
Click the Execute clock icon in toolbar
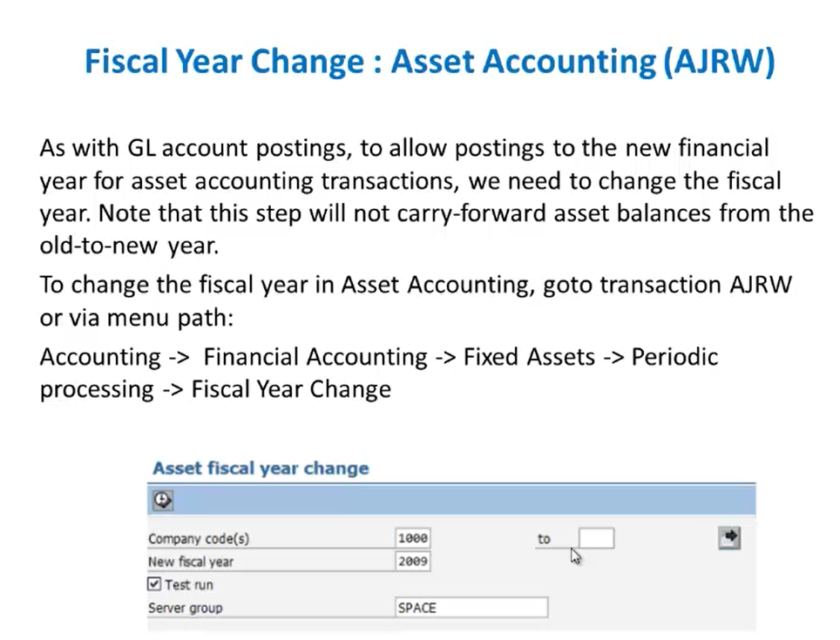point(162,501)
